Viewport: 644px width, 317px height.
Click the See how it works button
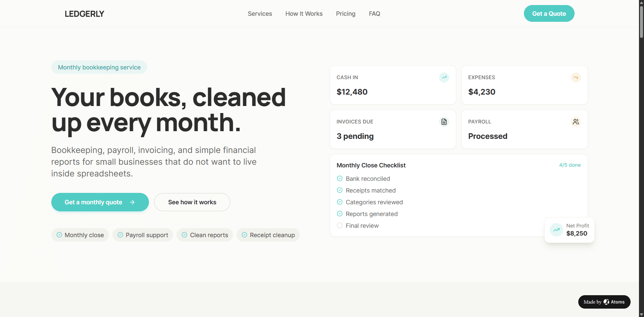(192, 202)
